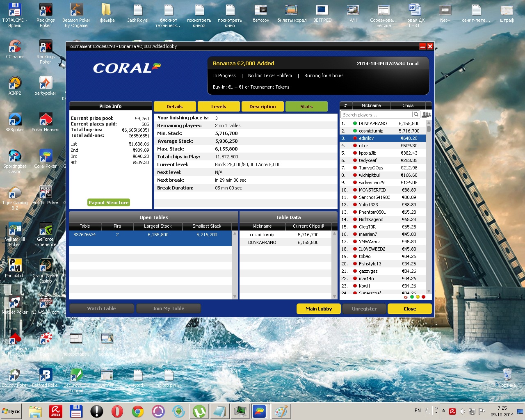Screen dimensions: 525x420
Task: Sort open tables by Largest Stack header
Action: 158,226
